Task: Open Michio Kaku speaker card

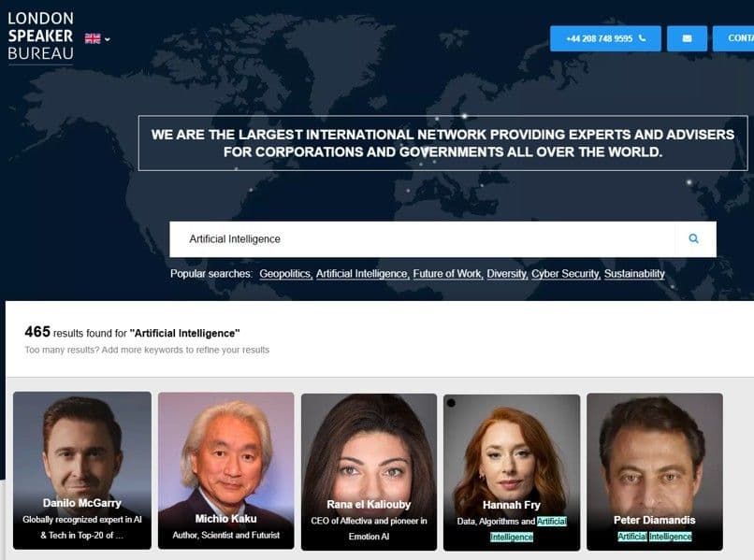Action: 226,470
